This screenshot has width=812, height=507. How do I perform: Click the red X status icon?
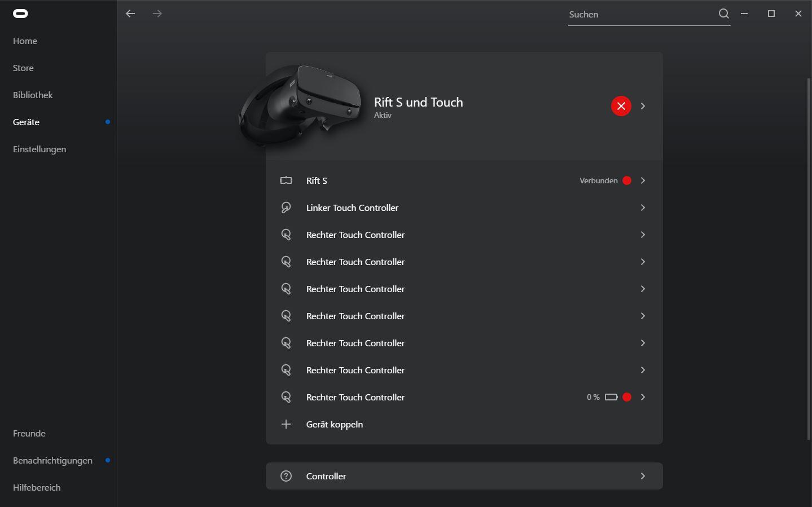point(621,106)
